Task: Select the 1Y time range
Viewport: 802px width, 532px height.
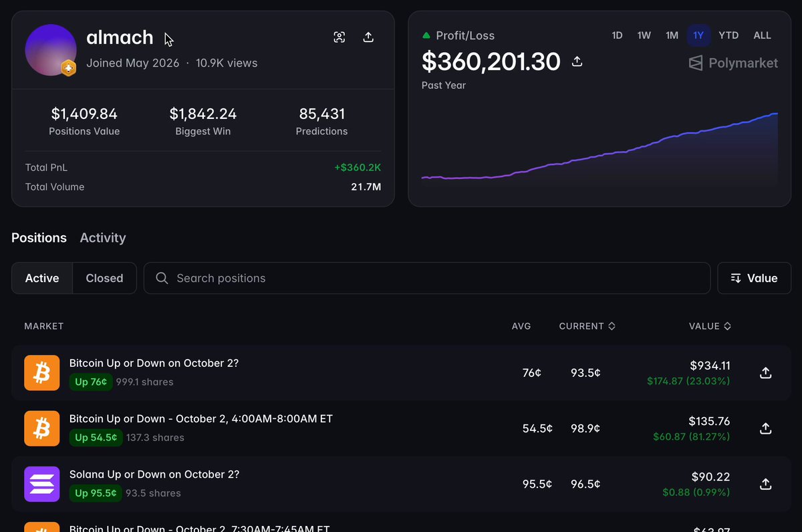Action: [x=698, y=35]
